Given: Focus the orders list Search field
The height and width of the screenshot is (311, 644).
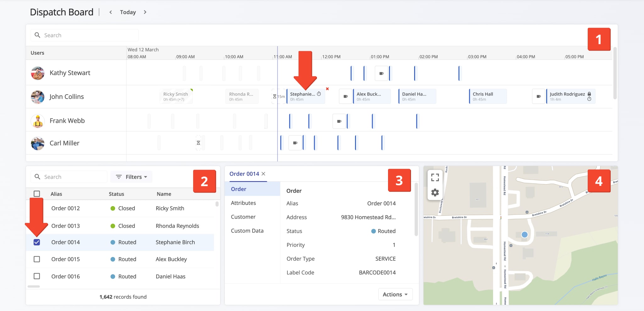Looking at the screenshot, I should coord(69,177).
